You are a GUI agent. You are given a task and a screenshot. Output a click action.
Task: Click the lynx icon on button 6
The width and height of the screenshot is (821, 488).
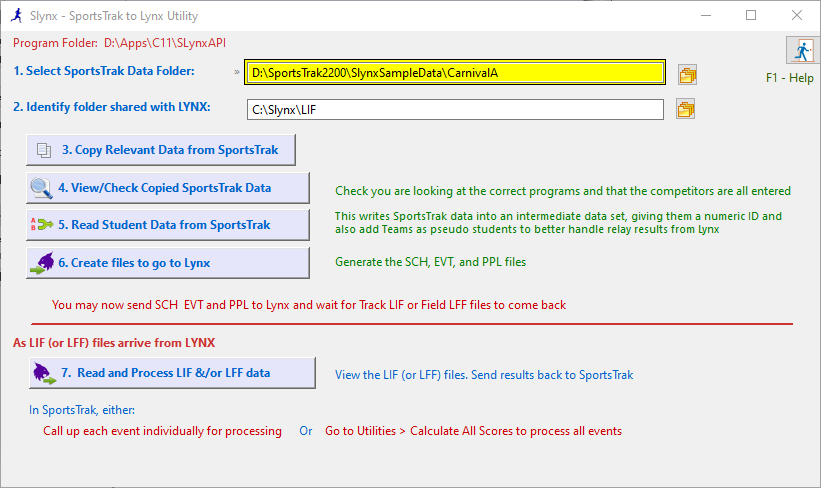coord(42,263)
